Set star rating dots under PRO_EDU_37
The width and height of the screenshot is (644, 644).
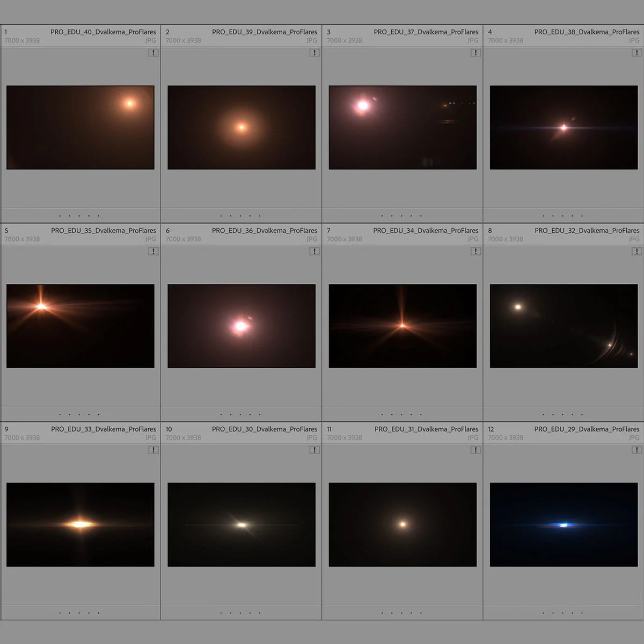click(401, 216)
